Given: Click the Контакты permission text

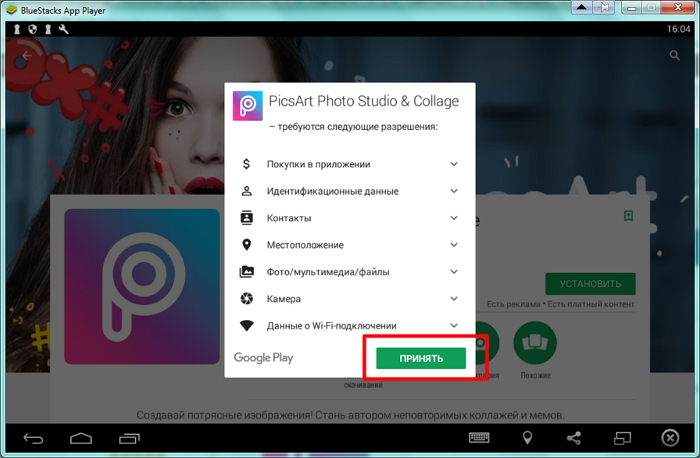Looking at the screenshot, I should [x=289, y=218].
